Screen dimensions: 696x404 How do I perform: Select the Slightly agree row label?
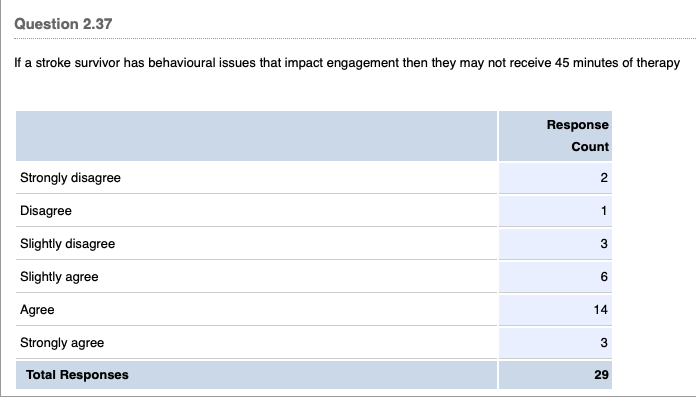point(59,277)
